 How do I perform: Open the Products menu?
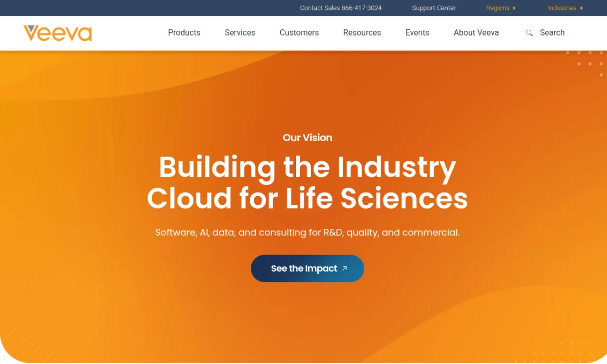tap(184, 33)
